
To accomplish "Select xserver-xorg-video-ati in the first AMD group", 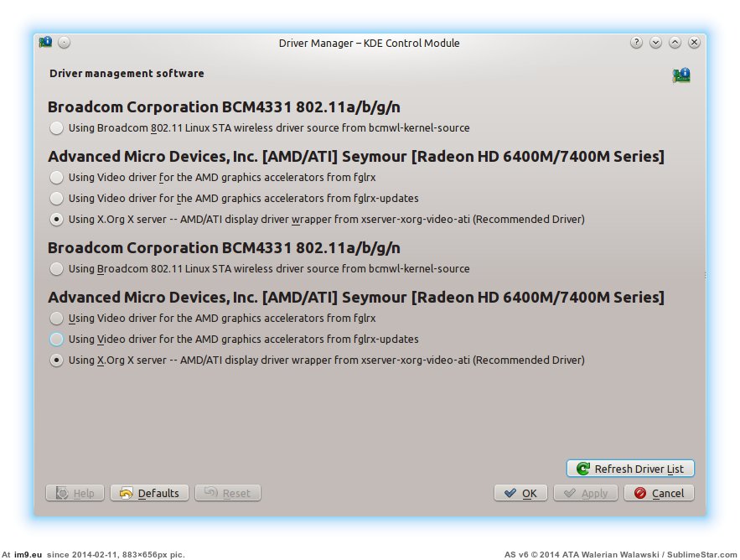I will (56, 220).
